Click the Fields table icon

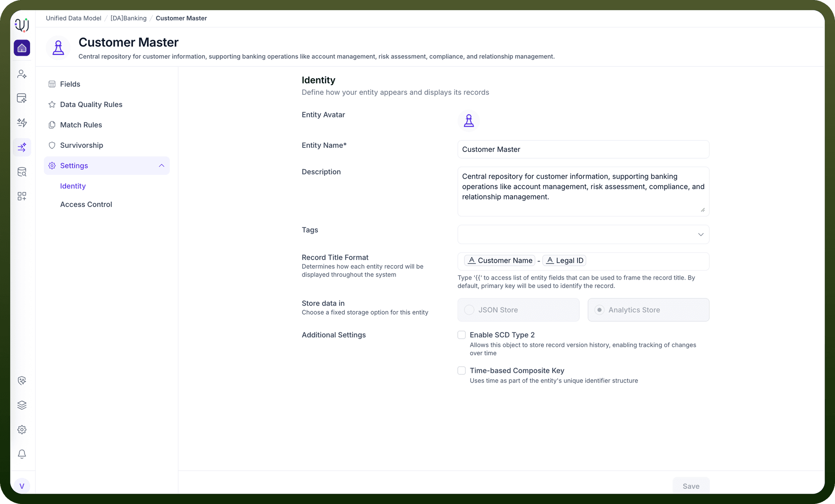coord(52,84)
